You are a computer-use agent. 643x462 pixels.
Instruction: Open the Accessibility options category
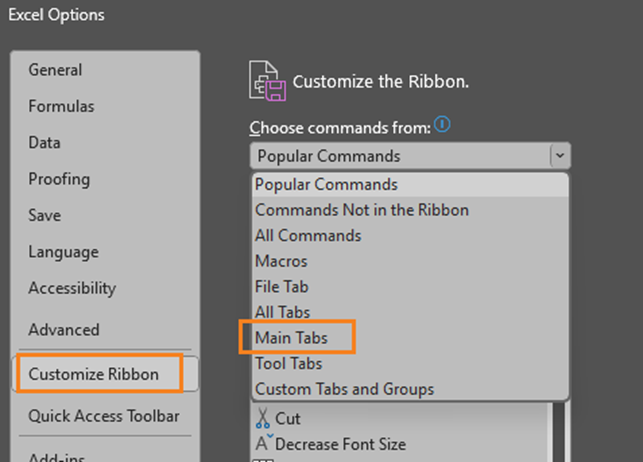point(105,288)
